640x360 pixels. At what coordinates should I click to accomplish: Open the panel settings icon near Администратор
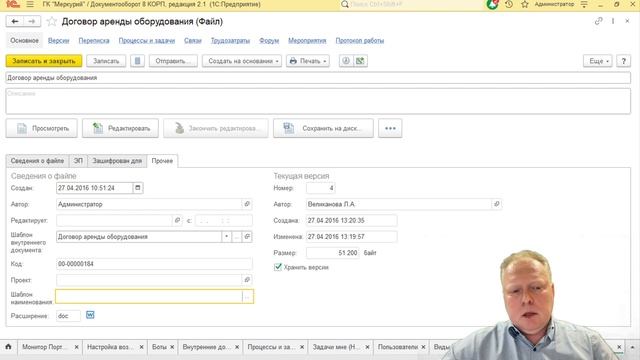pos(584,4)
